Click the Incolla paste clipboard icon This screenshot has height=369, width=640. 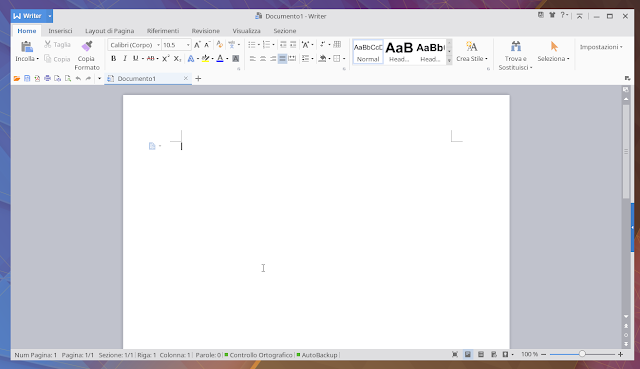[x=27, y=47]
